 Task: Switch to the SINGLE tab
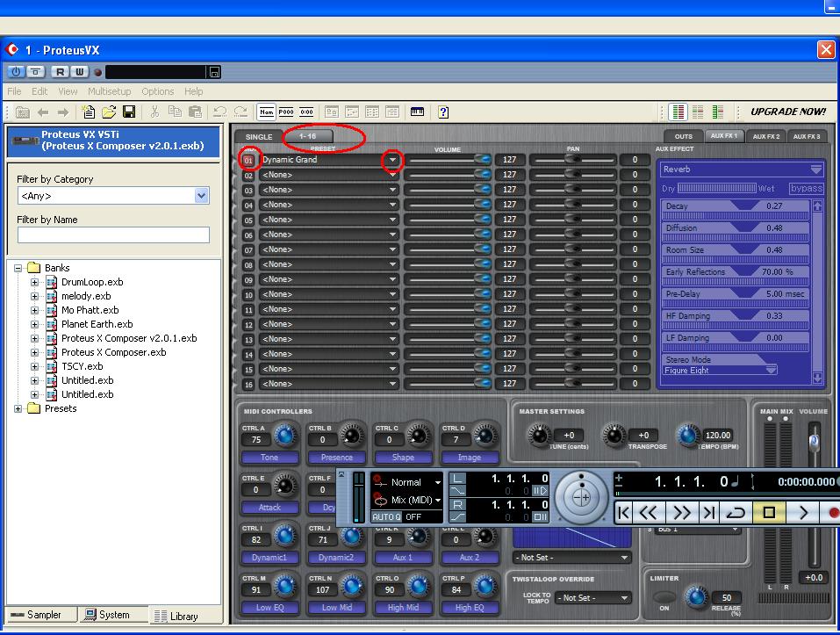pyautogui.click(x=259, y=137)
